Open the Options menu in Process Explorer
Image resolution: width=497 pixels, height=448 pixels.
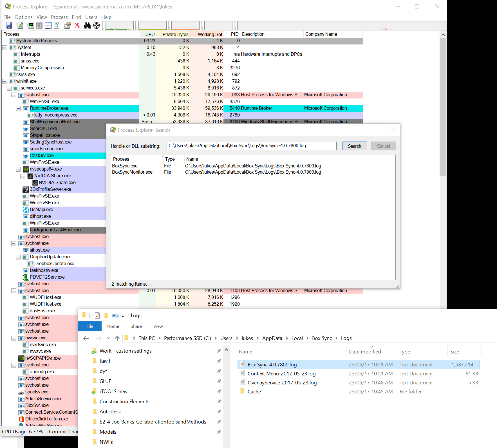point(23,17)
